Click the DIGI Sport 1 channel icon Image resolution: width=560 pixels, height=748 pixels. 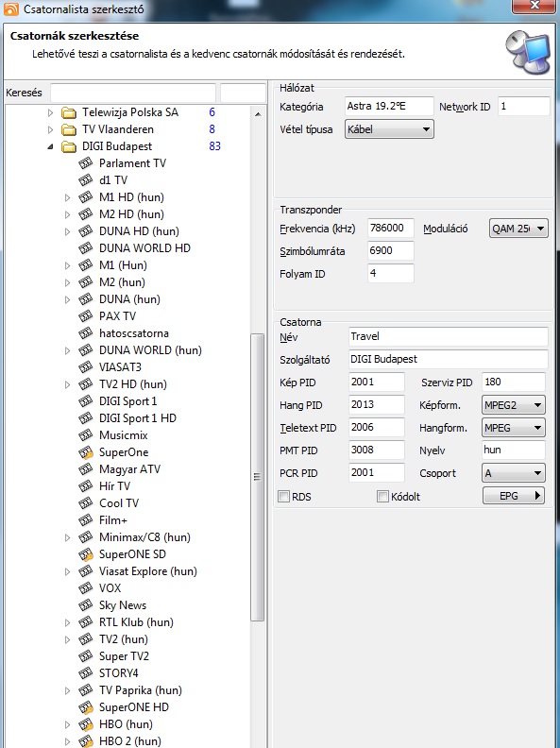click(x=85, y=401)
